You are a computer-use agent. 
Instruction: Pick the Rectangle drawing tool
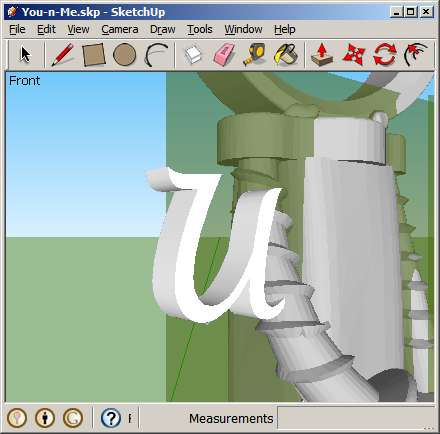(x=94, y=55)
